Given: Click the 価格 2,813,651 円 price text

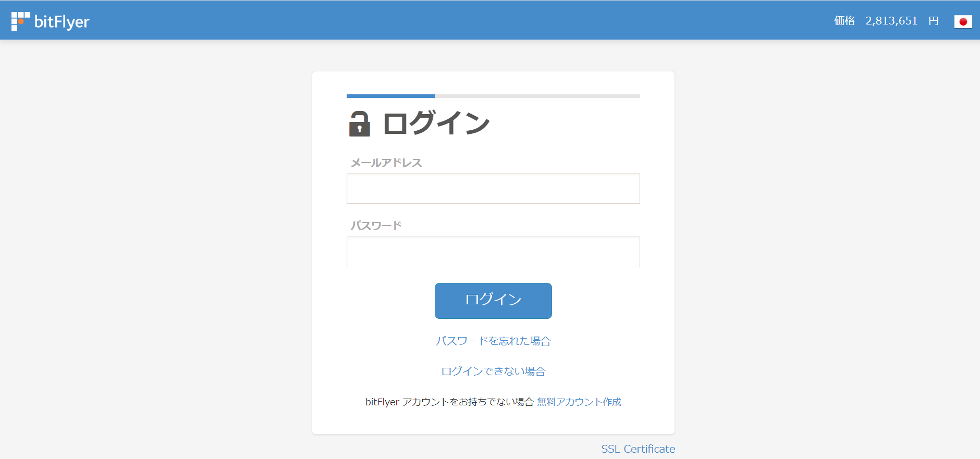Looking at the screenshot, I should [x=886, y=21].
